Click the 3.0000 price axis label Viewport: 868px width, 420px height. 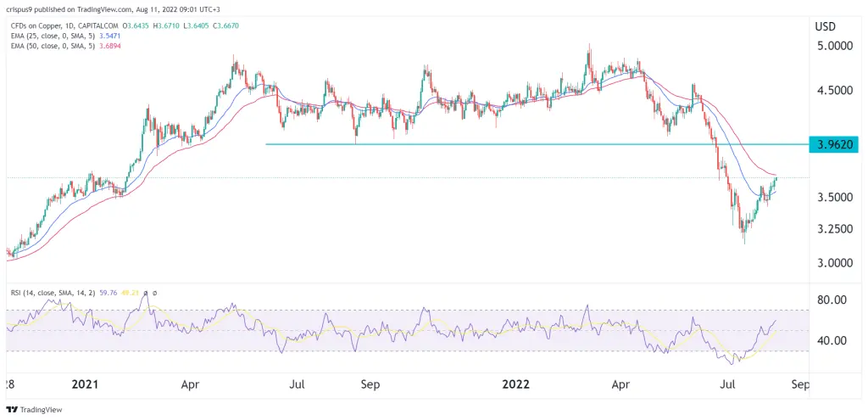point(837,263)
